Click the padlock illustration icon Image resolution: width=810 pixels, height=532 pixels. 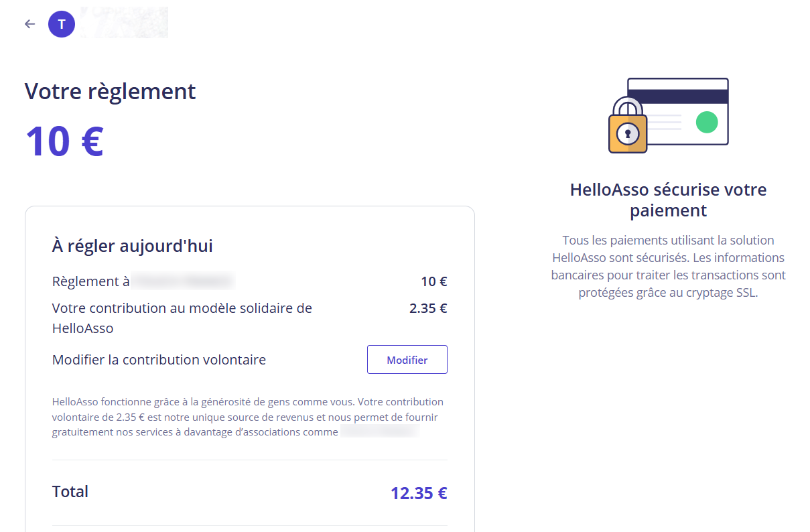pos(628,125)
